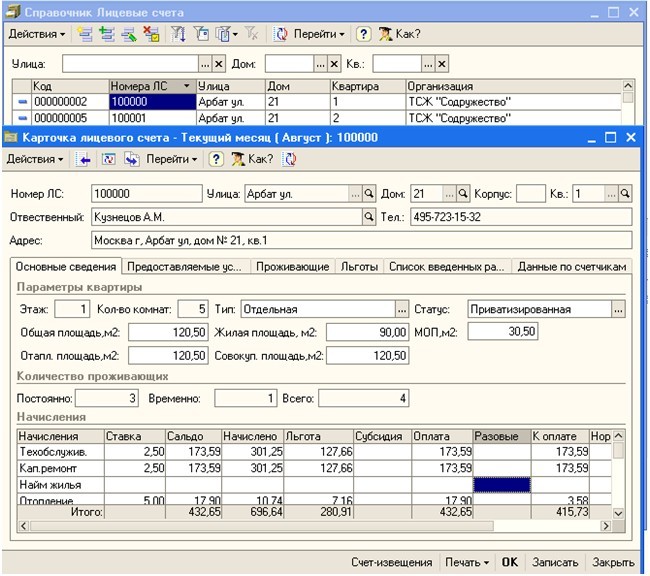This screenshot has height=576, width=650.
Task: Open street search magnifier next to Арбат ул.
Action: pos(369,194)
